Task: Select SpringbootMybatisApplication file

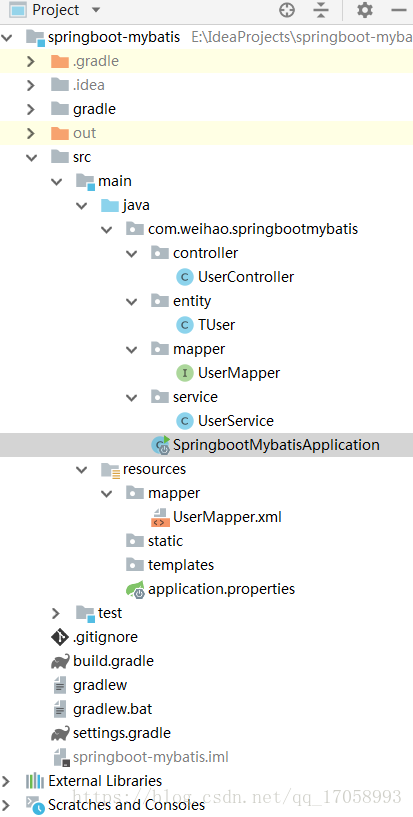Action: [x=276, y=445]
